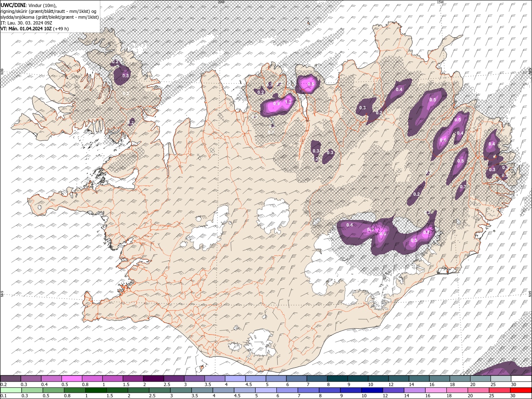Viewport: 532px width, 399px height.
Task: Click the 0.3 value in the Westfjords purple patch
Action: (x=125, y=76)
